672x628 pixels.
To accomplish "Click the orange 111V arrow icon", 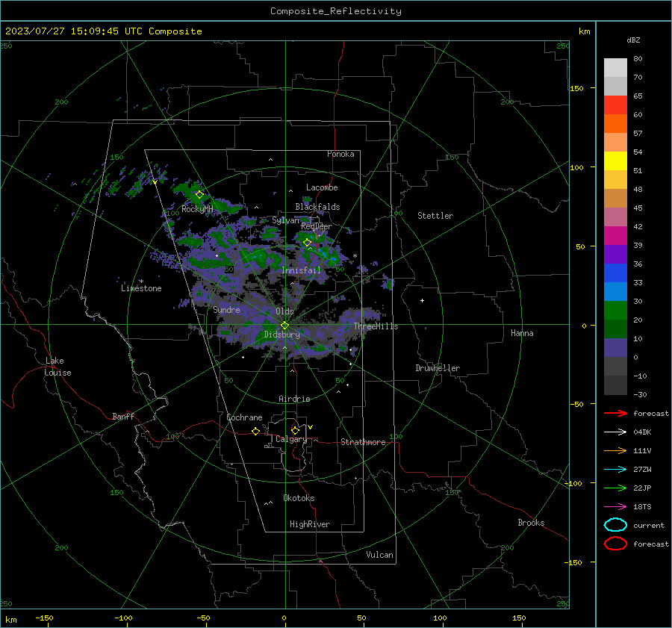I will tap(615, 450).
